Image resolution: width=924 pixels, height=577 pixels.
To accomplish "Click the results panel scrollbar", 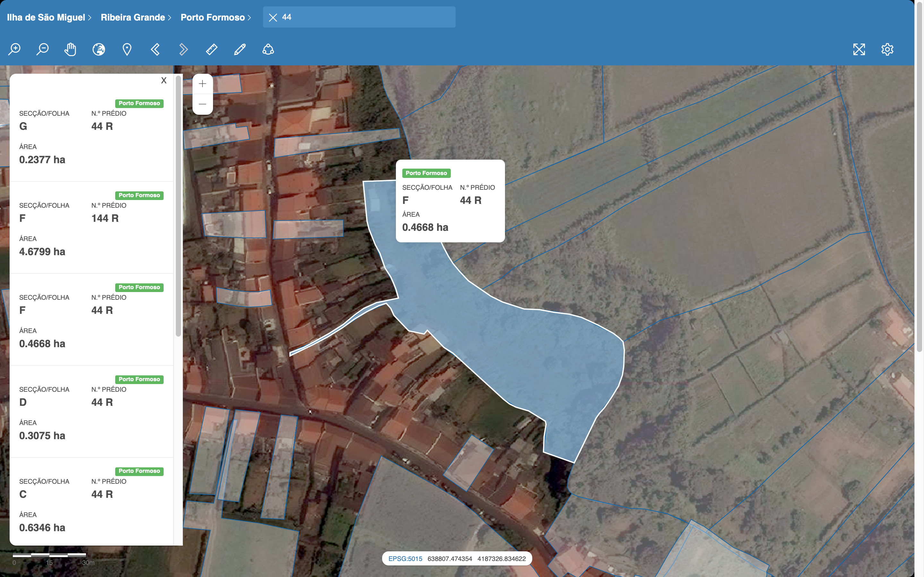I will [x=178, y=206].
